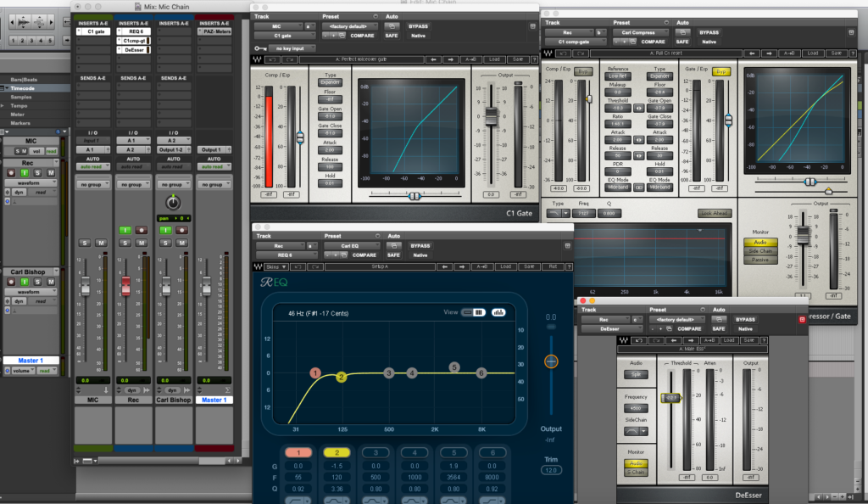
Task: Click the key input icon in C1 Gate
Action: tap(260, 48)
